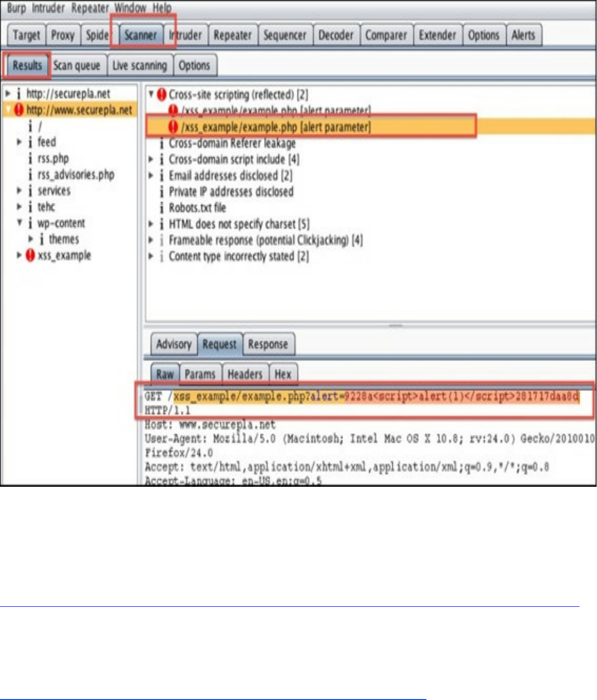Image resolution: width=597 pixels, height=700 pixels.
Task: Select rss.php in the site tree
Action: pos(54,159)
